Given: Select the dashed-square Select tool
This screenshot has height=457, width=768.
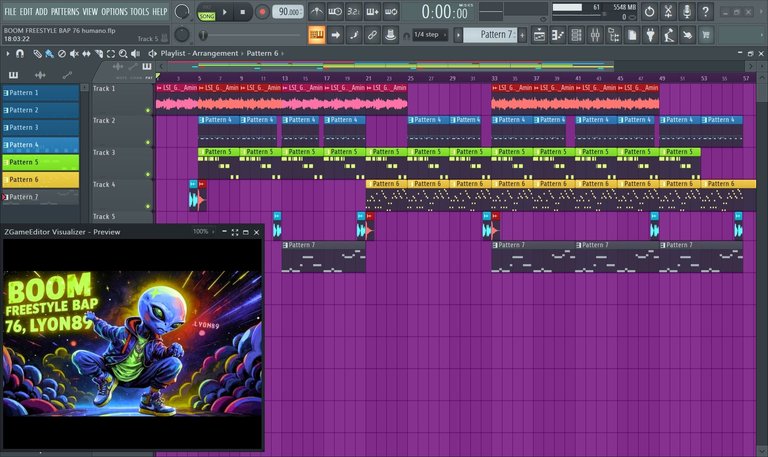Looking at the screenshot, I should (x=111, y=53).
